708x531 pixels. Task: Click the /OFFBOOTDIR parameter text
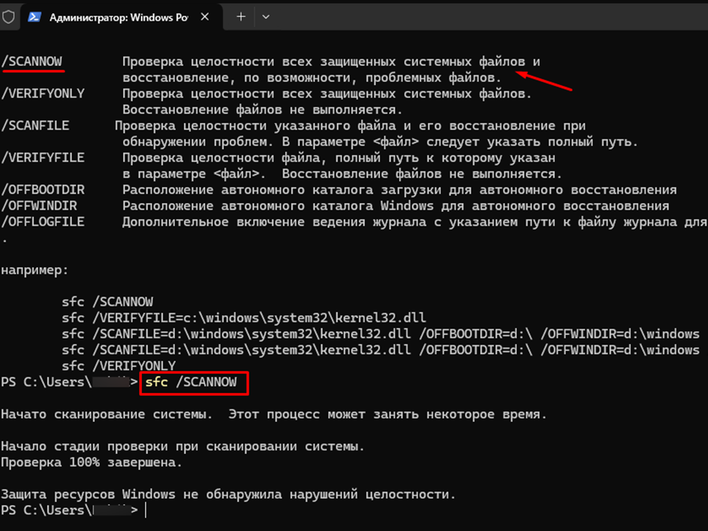43,190
